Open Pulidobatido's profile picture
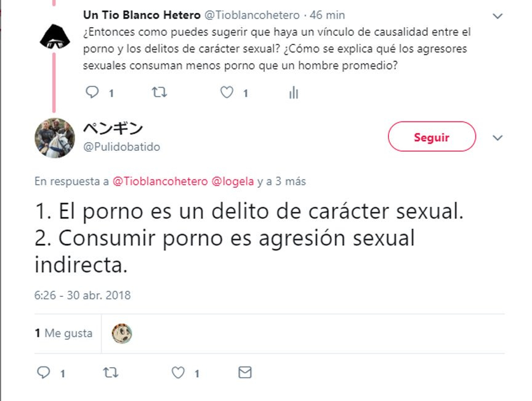Image resolution: width=532 pixels, height=401 pixels. (55, 138)
